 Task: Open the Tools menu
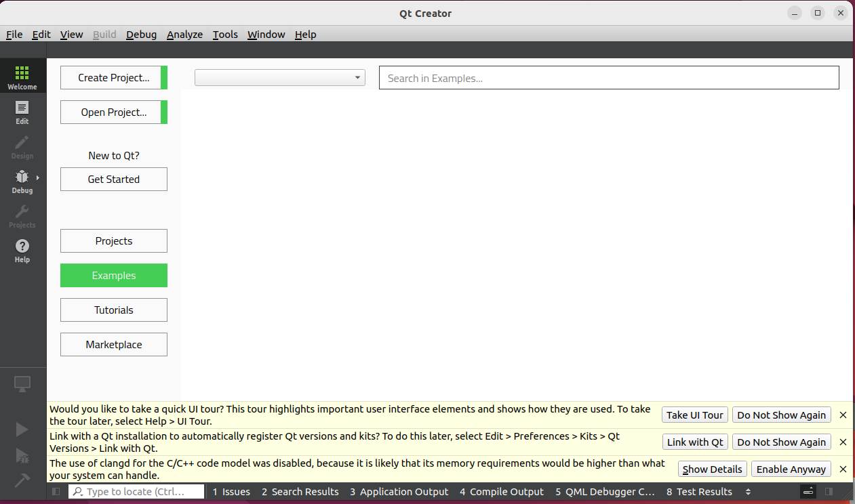point(225,35)
